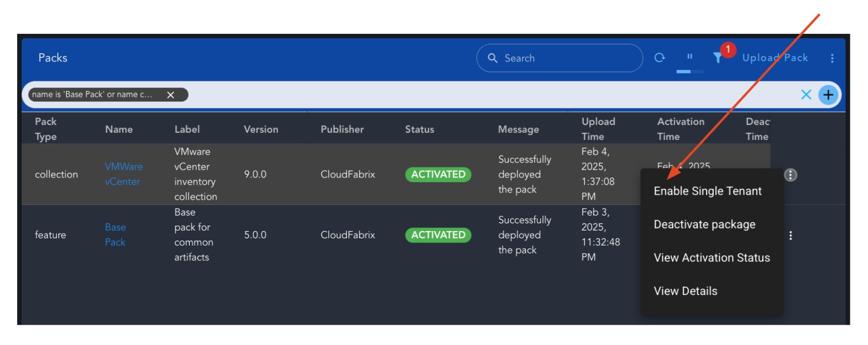
Task: Click the ACTIVATED badge for Base Pack
Action: [x=438, y=235]
